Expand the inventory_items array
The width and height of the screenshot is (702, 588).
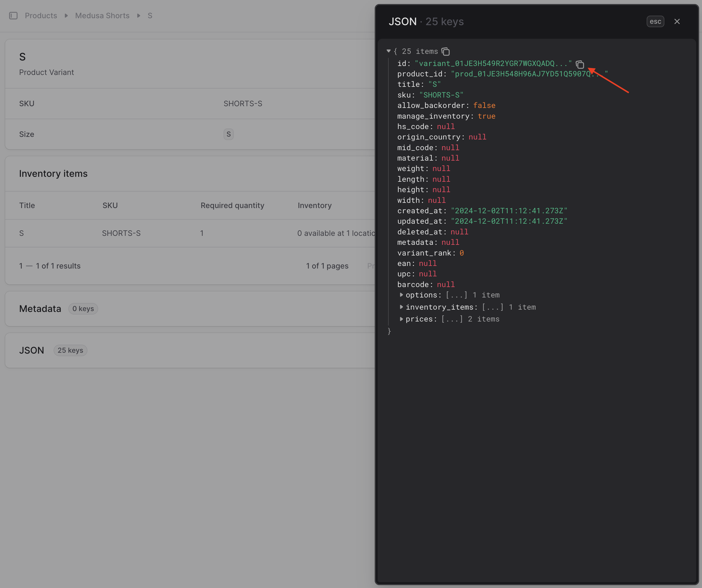(x=401, y=307)
